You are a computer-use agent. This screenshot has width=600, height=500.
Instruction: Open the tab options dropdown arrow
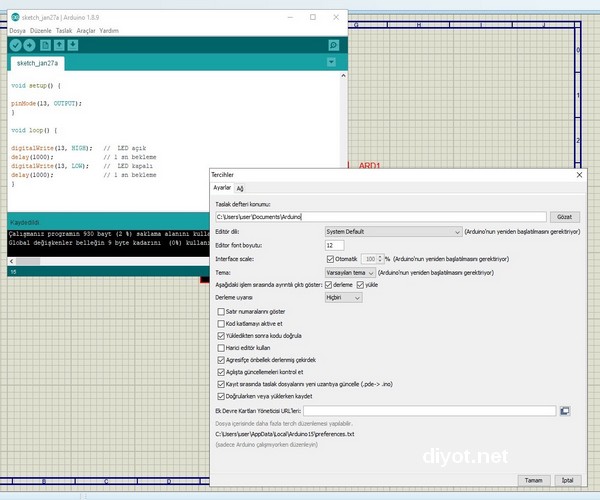pyautogui.click(x=331, y=62)
